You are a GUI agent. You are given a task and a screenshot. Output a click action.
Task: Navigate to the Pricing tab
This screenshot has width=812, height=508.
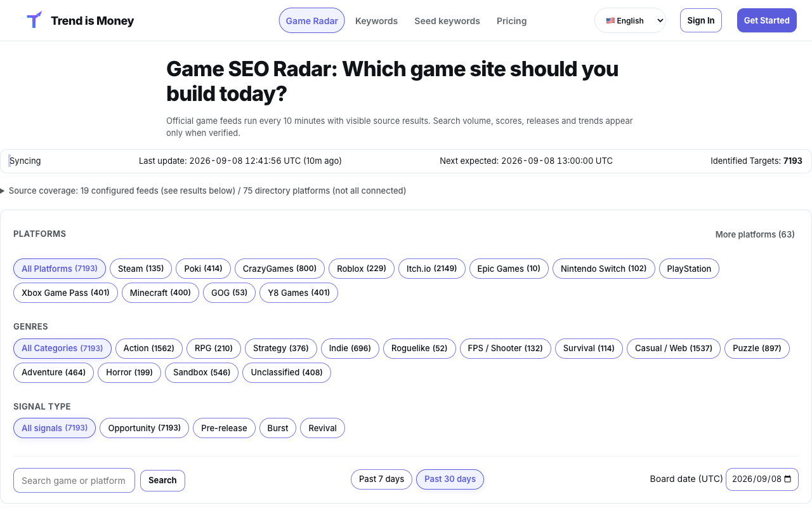pos(512,21)
